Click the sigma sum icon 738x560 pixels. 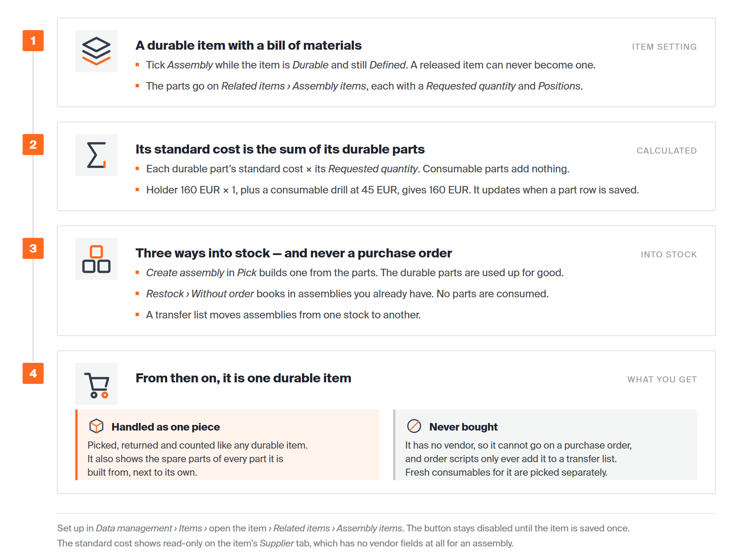[96, 155]
